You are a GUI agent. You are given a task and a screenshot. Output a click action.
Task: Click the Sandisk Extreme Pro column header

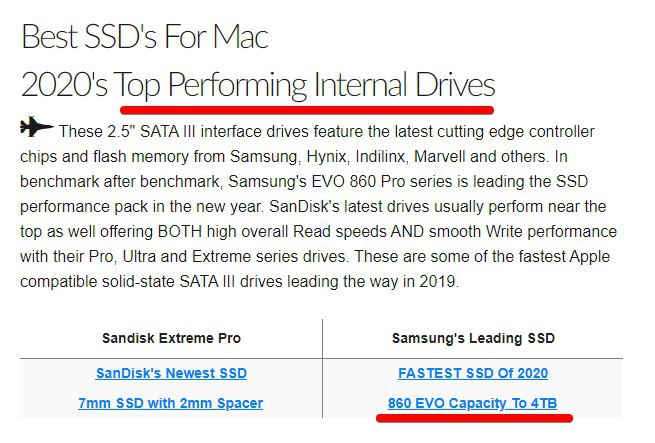coord(171,339)
